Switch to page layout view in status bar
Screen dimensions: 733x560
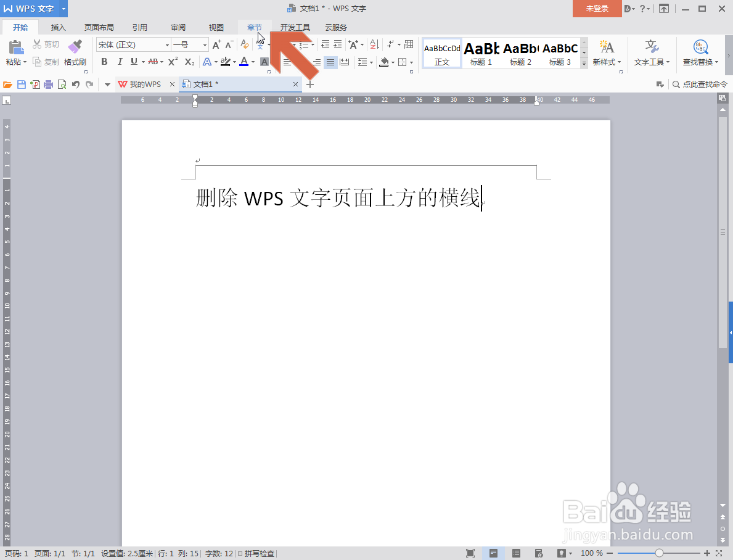[493, 553]
